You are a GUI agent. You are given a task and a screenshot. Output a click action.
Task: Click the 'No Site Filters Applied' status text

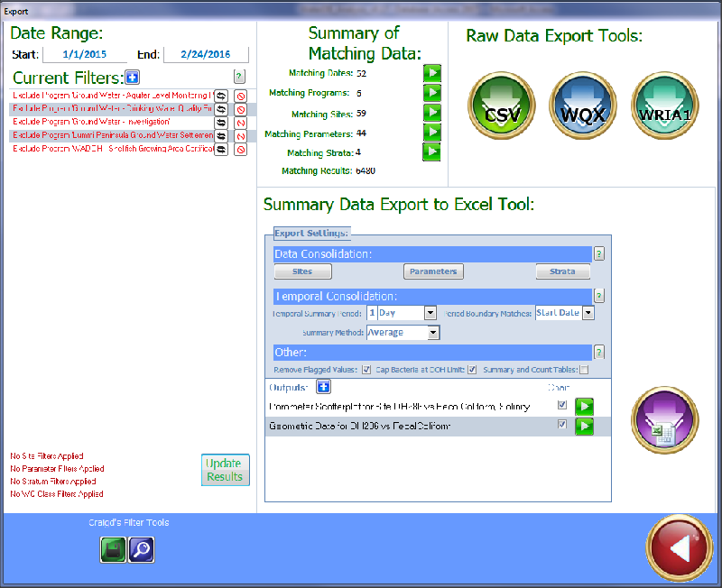(x=47, y=456)
